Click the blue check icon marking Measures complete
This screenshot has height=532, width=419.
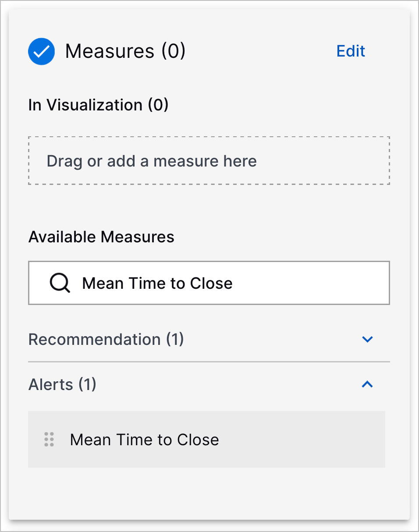[x=41, y=51]
